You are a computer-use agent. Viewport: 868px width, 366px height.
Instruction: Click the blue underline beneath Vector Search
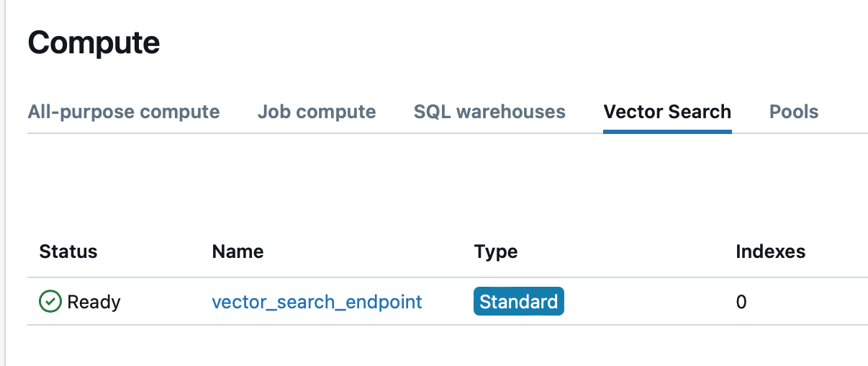pos(667,132)
